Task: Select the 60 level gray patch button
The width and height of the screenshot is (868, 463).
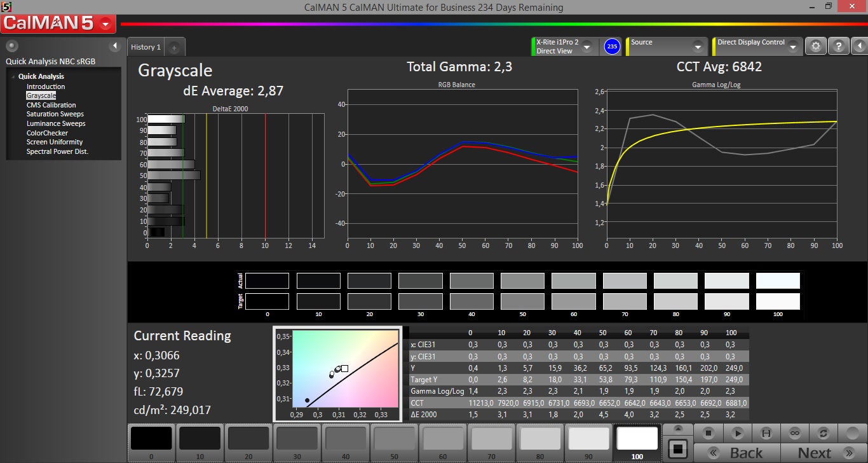Action: click(x=442, y=443)
